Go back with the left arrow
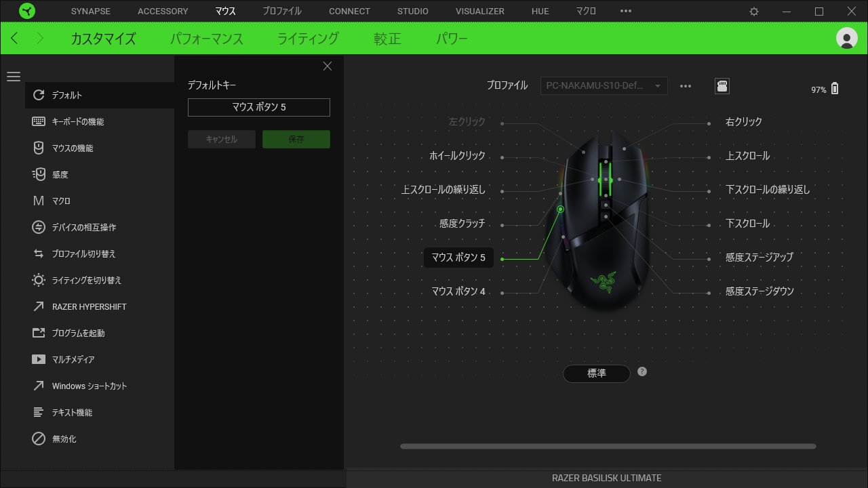Image resolution: width=868 pixels, height=488 pixels. [14, 38]
